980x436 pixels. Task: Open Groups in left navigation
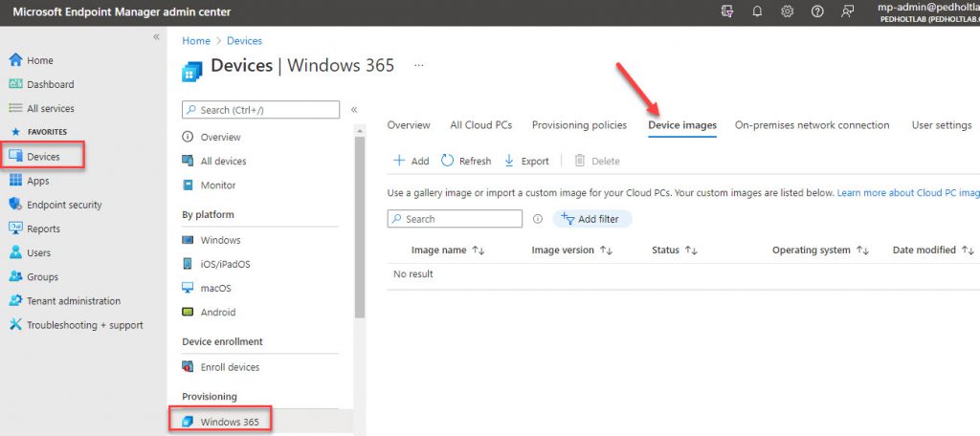(x=42, y=276)
